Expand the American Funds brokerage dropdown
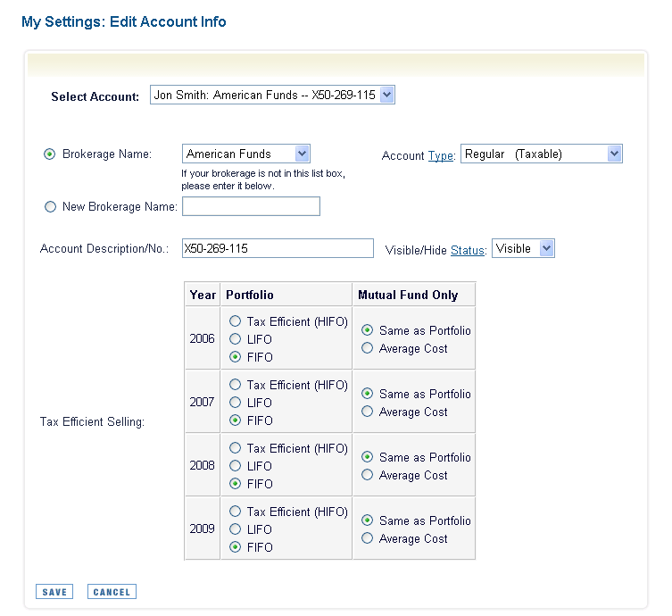 tap(246, 154)
